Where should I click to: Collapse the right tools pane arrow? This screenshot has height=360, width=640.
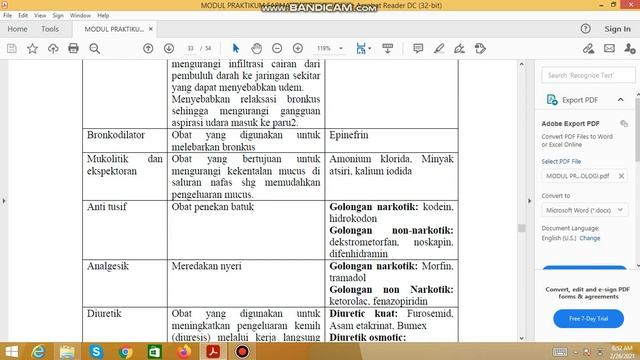(529, 201)
